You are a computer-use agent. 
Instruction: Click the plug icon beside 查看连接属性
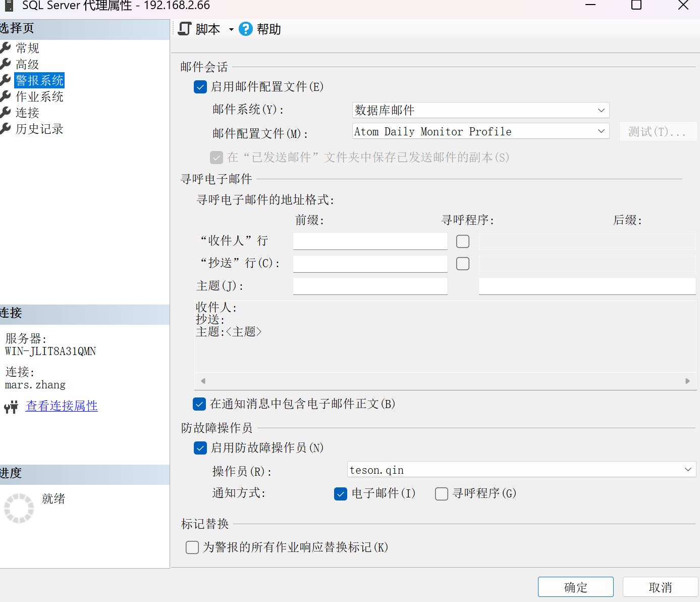(x=11, y=407)
